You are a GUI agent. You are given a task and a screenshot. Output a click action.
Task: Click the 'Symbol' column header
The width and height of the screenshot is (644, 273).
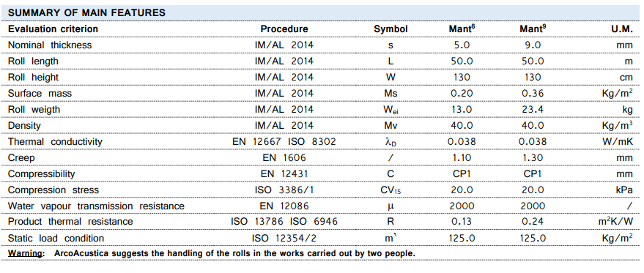(x=391, y=29)
